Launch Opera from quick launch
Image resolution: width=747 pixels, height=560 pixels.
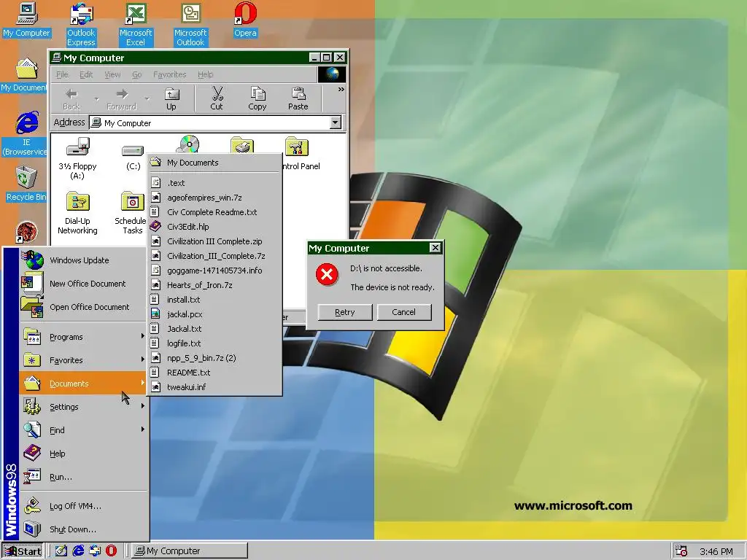tap(111, 551)
